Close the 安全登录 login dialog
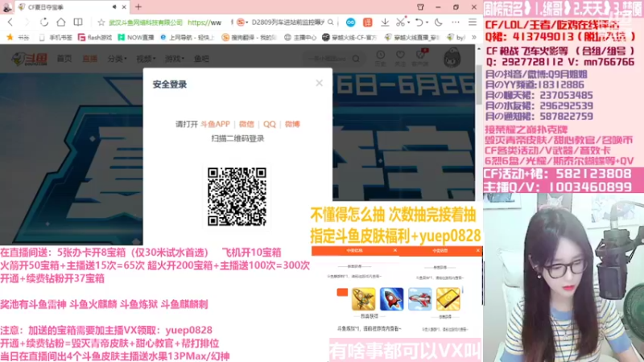Screen dimensions: 644x362 click(x=319, y=84)
